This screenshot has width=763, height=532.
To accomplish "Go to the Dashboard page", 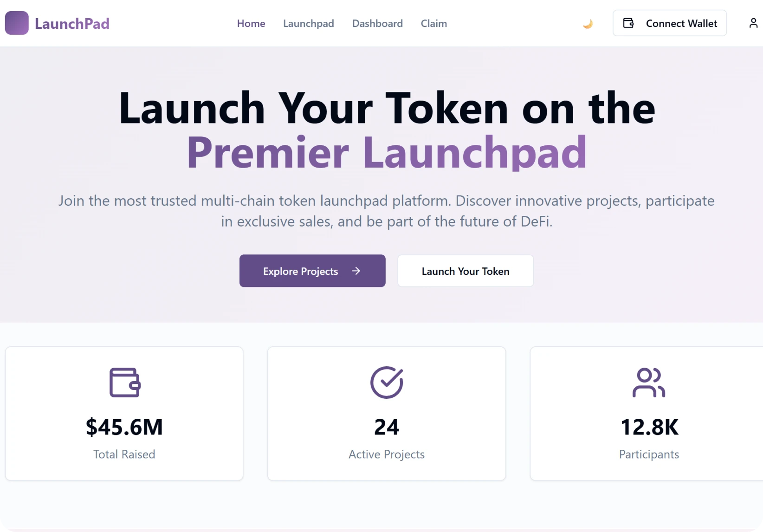I will [377, 23].
